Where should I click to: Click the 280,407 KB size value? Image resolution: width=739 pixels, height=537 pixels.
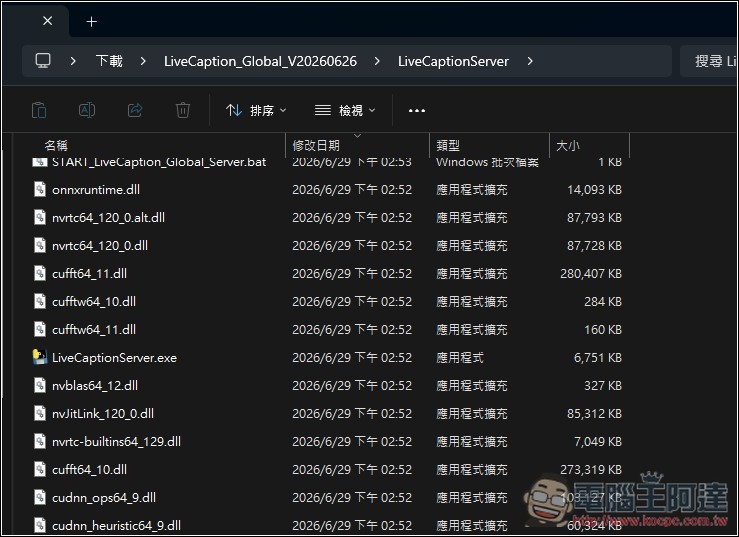[x=591, y=273]
